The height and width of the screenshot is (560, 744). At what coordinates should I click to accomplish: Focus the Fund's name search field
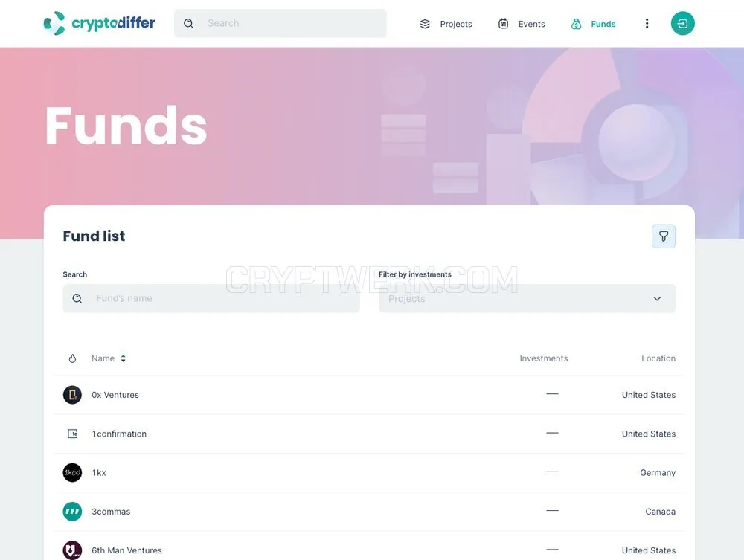(211, 298)
